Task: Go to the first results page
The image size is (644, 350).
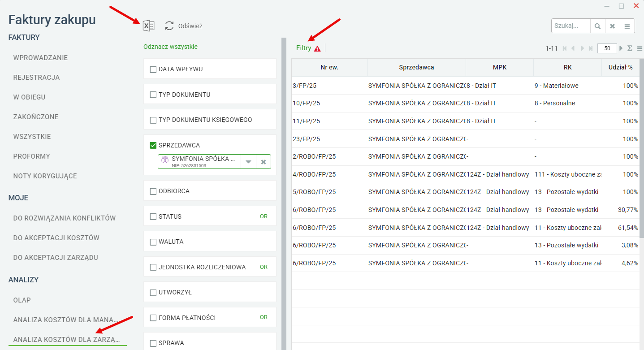Action: tap(564, 48)
